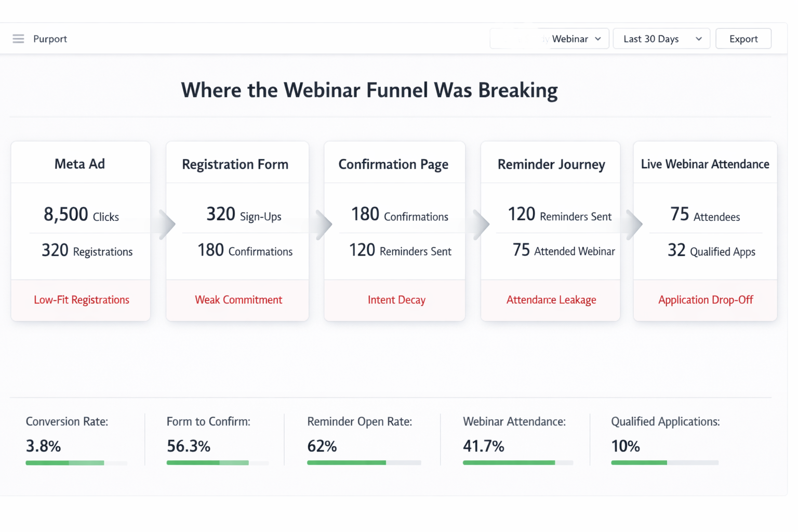798x532 pixels.
Task: Click the Export button
Action: click(x=743, y=39)
